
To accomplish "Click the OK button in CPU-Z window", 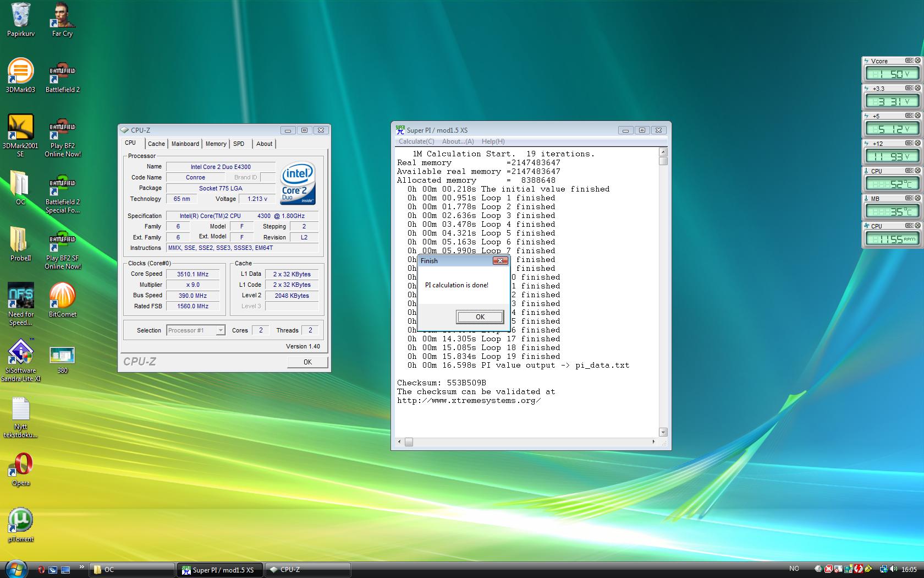I will click(x=307, y=362).
